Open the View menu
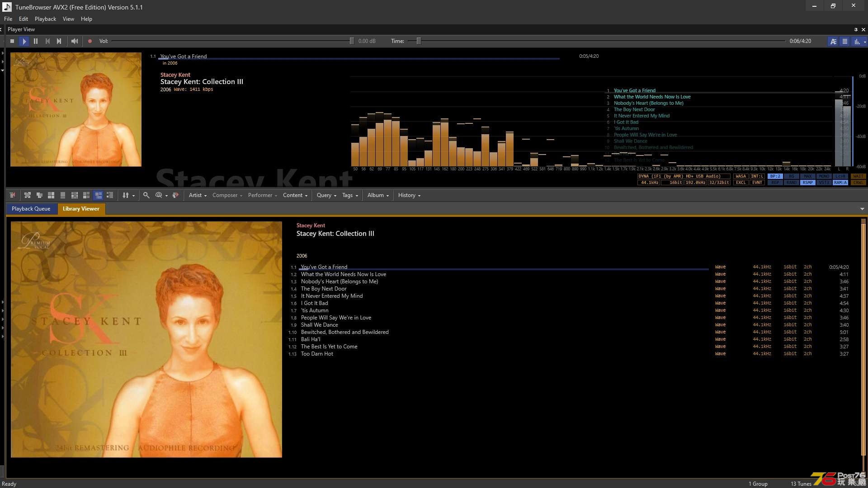Image resolution: width=868 pixels, height=488 pixels. click(68, 19)
